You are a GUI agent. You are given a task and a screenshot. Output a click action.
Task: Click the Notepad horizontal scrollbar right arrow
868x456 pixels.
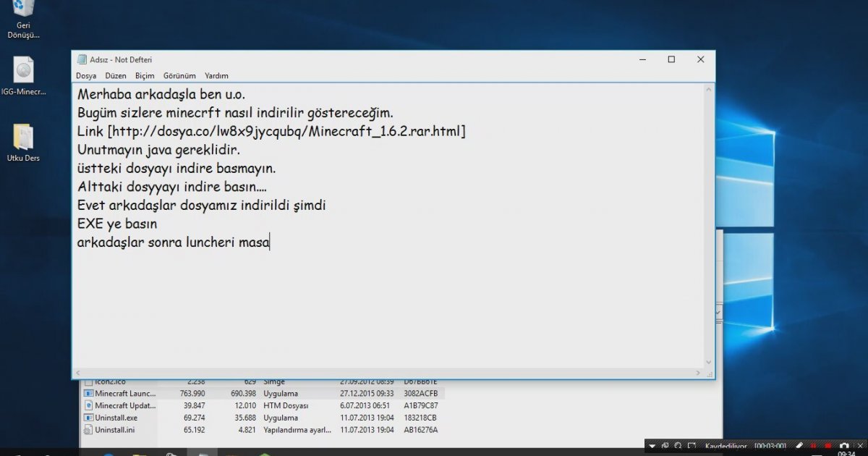[697, 373]
